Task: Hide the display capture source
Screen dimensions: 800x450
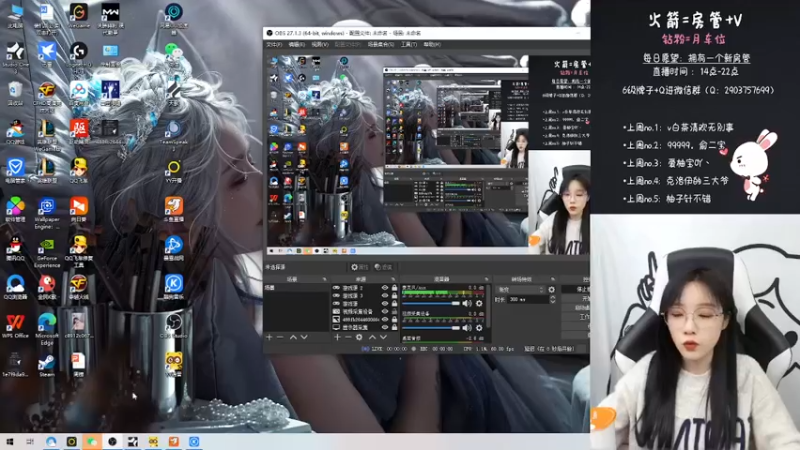Action: (x=385, y=327)
